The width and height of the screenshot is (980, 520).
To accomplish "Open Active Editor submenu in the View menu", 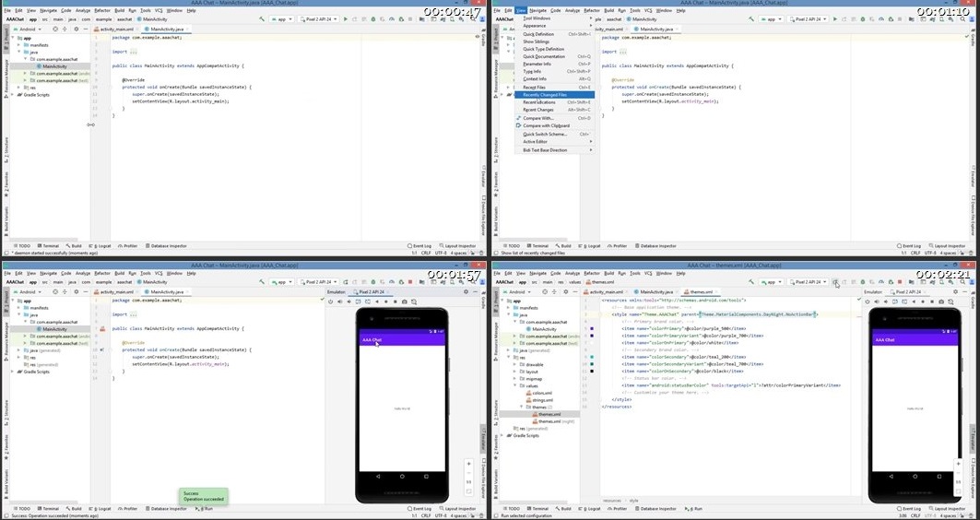I will [554, 142].
